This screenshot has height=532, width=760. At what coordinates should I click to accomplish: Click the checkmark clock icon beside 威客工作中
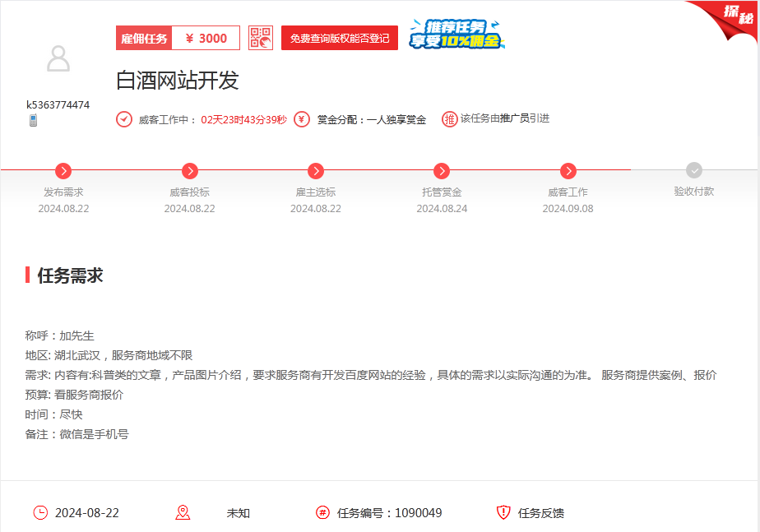pyautogui.click(x=124, y=119)
